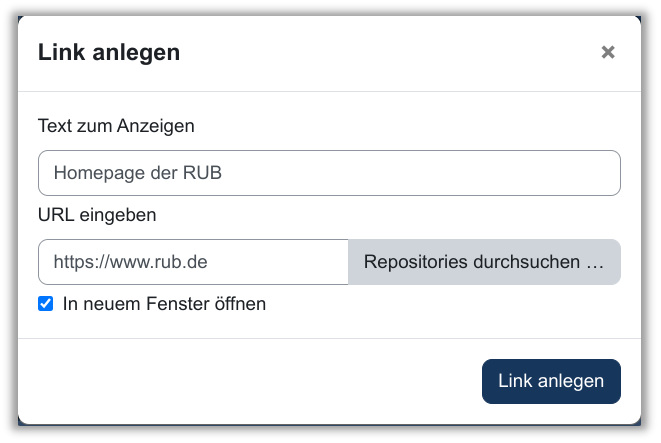Focus the Text zum Anzeigen field
The image size is (661, 443).
(329, 173)
